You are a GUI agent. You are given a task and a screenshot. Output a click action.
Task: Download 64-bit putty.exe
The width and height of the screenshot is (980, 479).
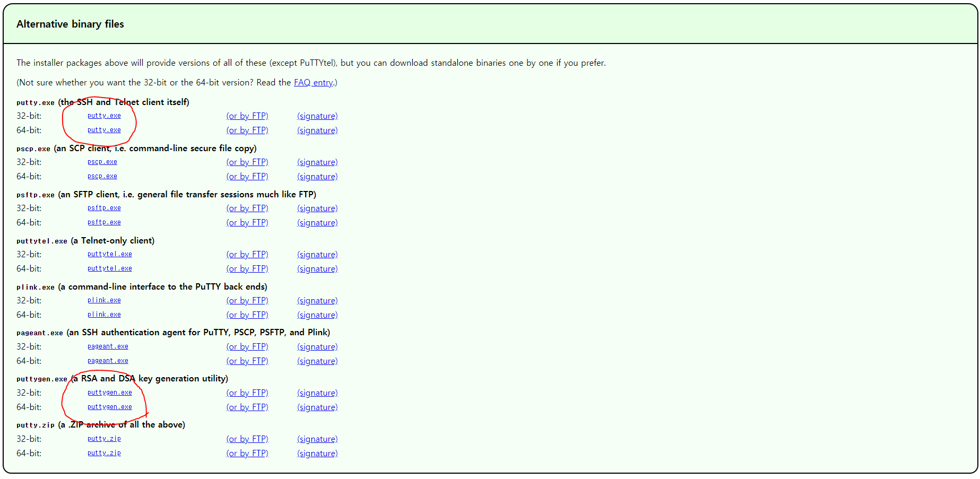tap(104, 130)
